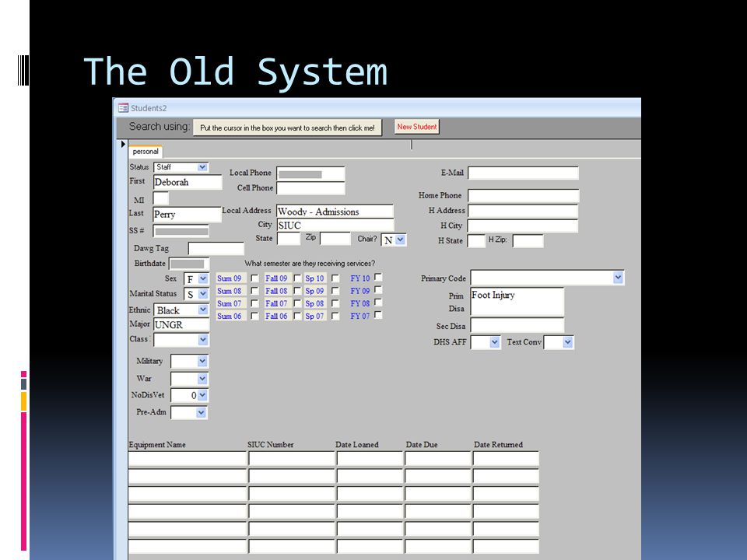Check the Sum 09 semester checkbox

click(255, 278)
